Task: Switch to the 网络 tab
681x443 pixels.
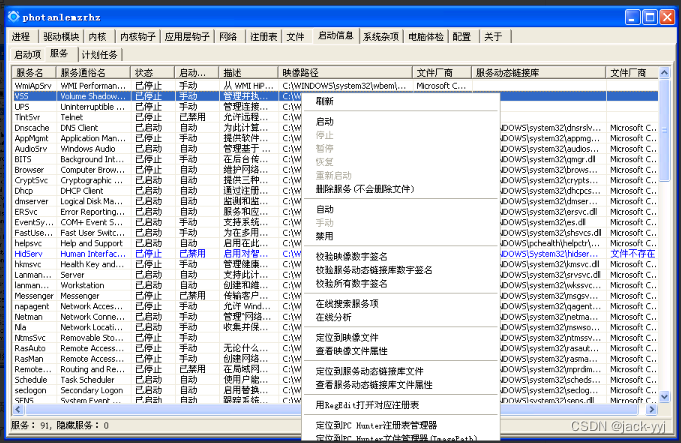Action: click(x=228, y=37)
